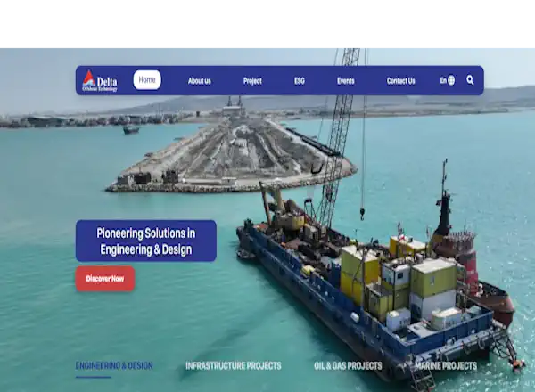
Task: Click the Delta Offshore Technology logo
Action: [100, 81]
